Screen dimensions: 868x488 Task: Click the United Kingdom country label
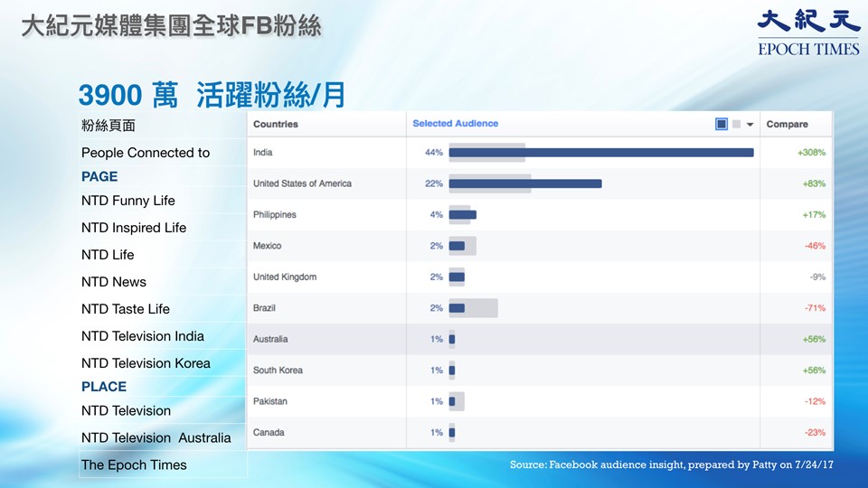285,277
